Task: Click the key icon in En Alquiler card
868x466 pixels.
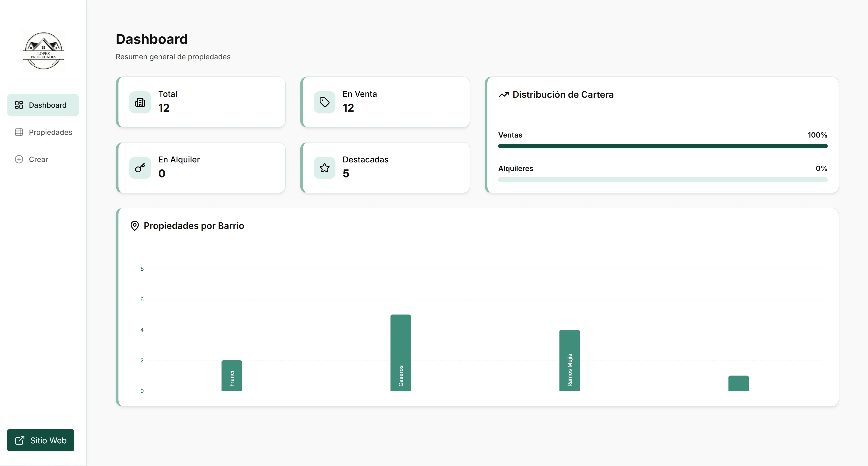Action: pyautogui.click(x=140, y=168)
